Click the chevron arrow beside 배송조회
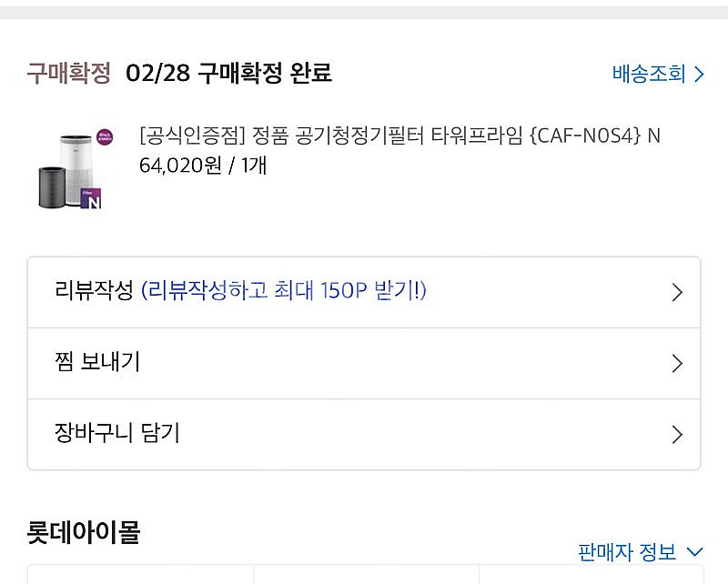This screenshot has width=728, height=584. (699, 75)
